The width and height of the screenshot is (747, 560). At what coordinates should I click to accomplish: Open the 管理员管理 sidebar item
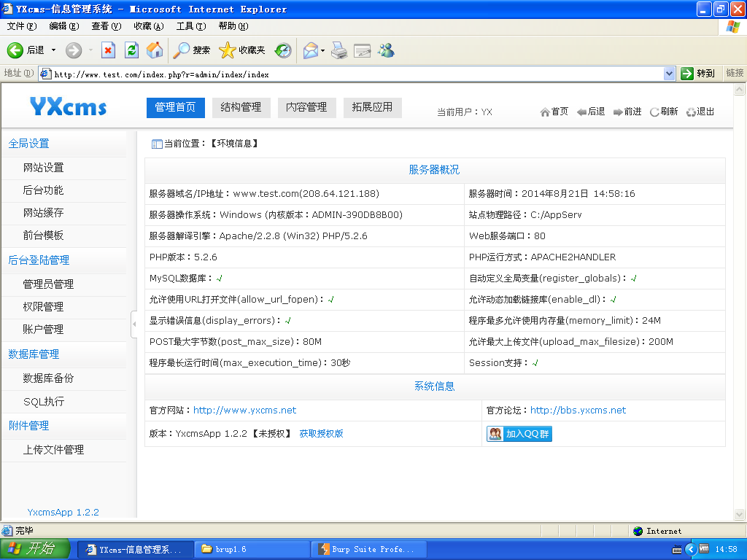pyautogui.click(x=48, y=284)
